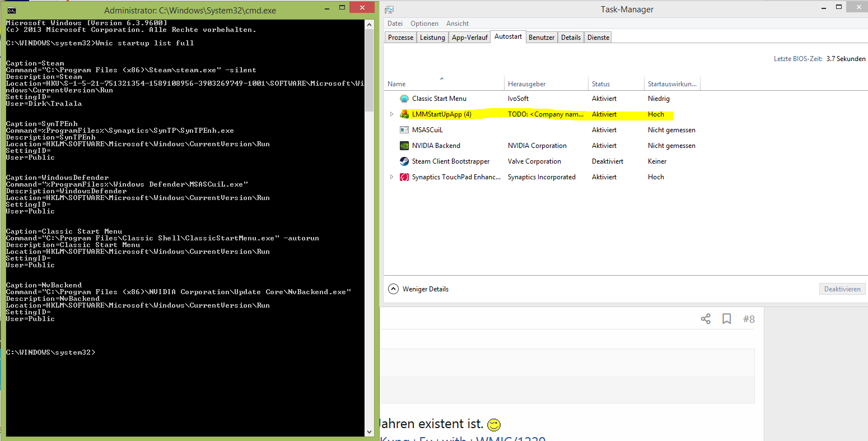This screenshot has width=868, height=441.
Task: Switch to the Leistung tab
Action: 432,38
